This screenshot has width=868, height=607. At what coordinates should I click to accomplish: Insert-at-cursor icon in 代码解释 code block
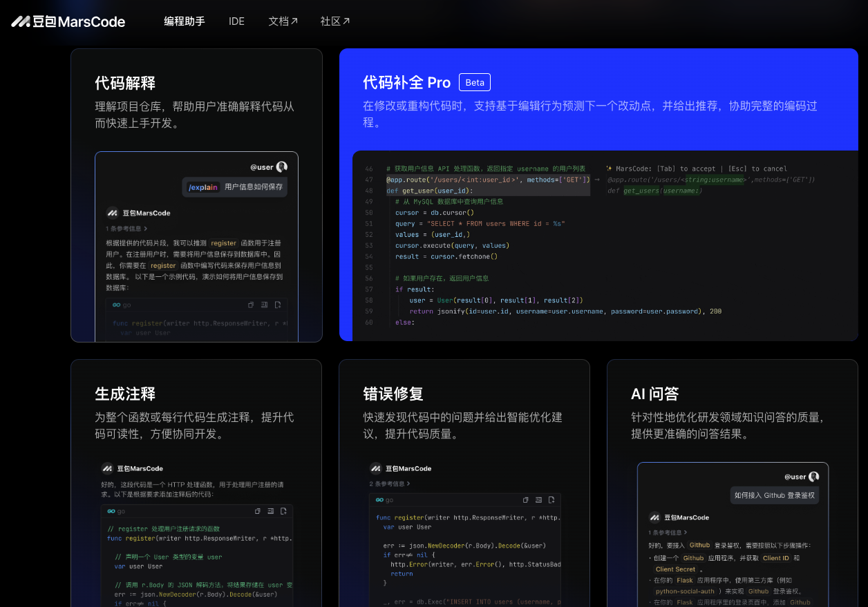264,305
